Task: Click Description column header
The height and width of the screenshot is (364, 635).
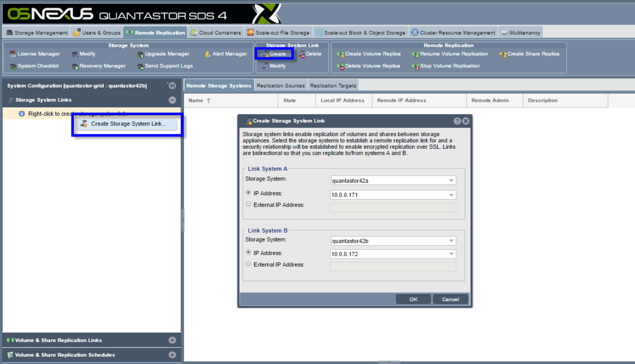Action: point(565,100)
